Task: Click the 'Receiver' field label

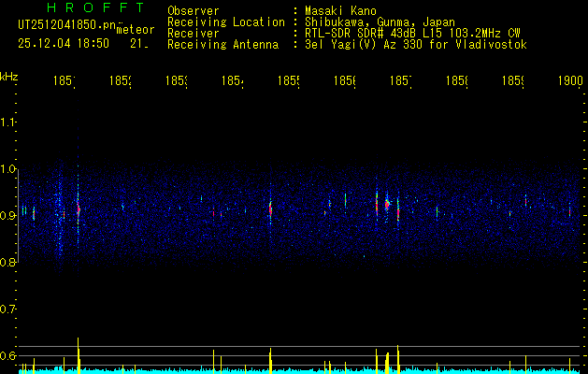Action: pyautogui.click(x=194, y=34)
